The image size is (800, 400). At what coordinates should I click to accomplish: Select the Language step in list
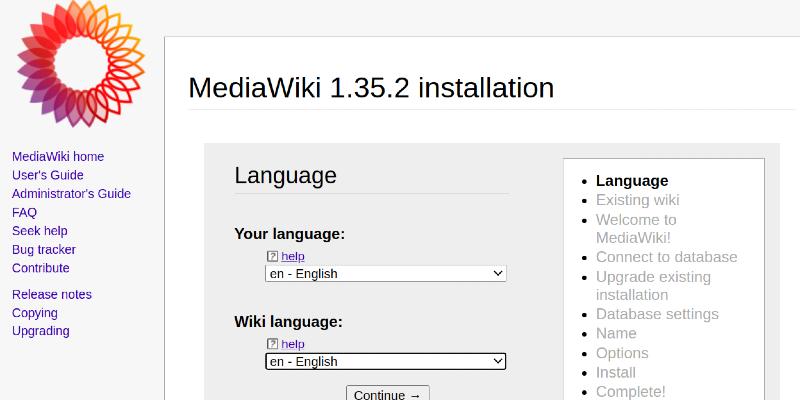pos(632,181)
